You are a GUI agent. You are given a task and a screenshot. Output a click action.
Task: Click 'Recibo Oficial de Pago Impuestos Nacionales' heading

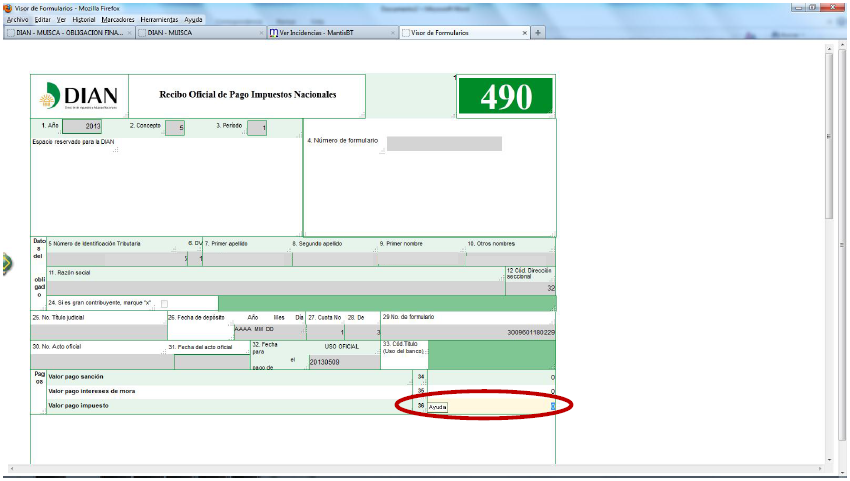[248, 94]
